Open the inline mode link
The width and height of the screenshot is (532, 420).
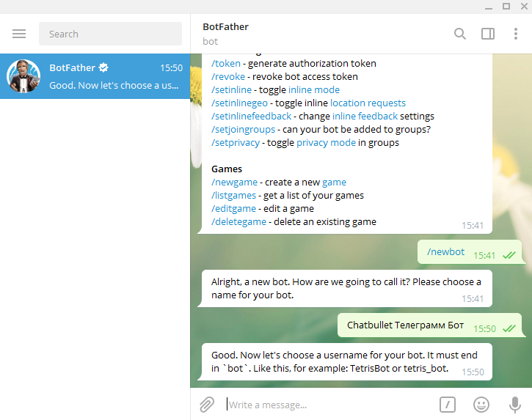point(315,90)
